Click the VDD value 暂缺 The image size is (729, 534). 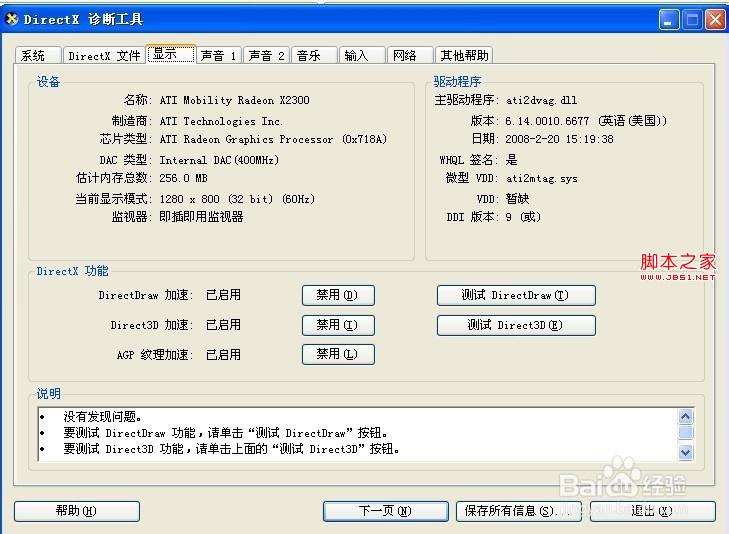coord(517,199)
